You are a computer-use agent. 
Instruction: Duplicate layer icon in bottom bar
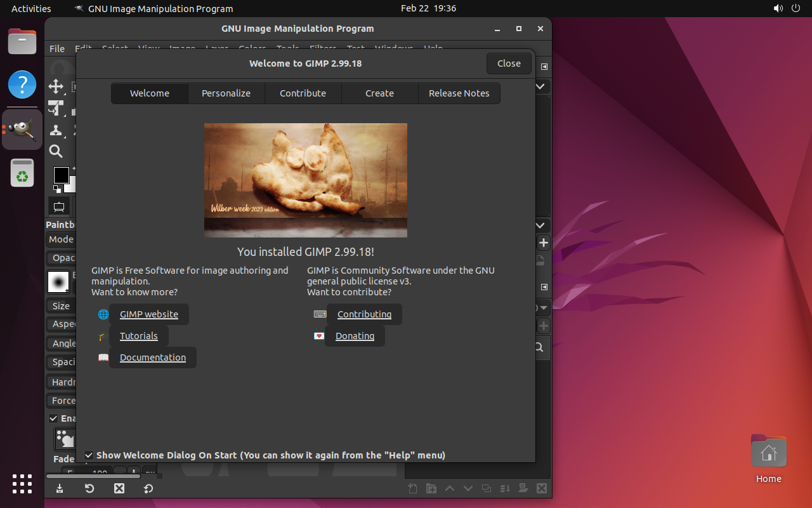click(x=487, y=488)
